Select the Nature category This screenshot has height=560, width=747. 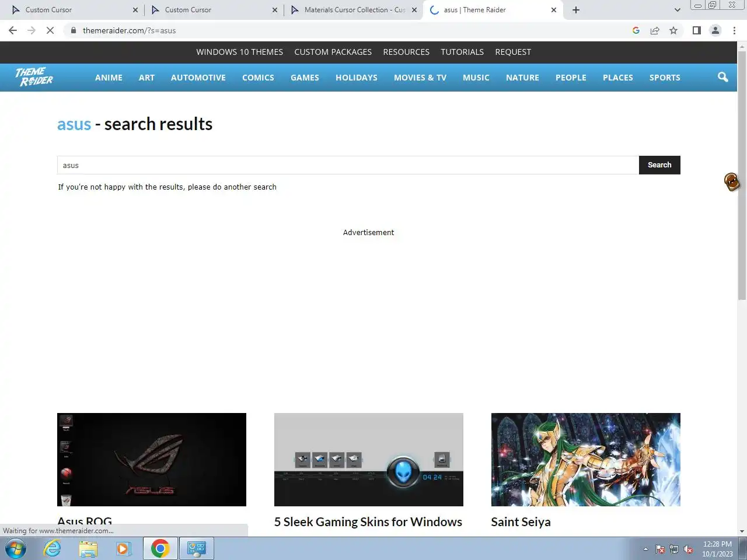click(522, 78)
